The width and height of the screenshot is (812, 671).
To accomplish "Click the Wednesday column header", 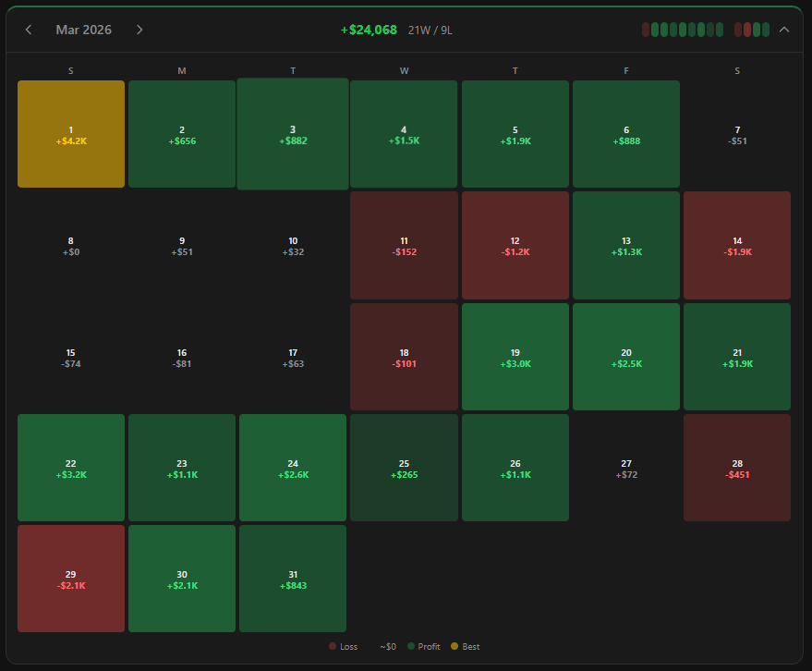I will [404, 70].
